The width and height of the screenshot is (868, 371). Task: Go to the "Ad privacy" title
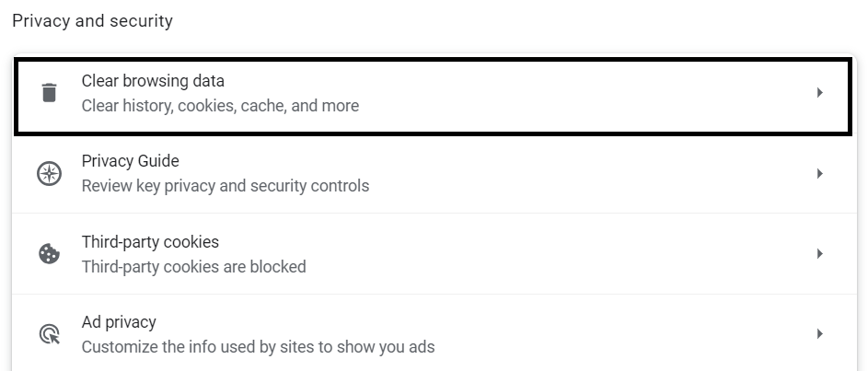pyautogui.click(x=119, y=322)
